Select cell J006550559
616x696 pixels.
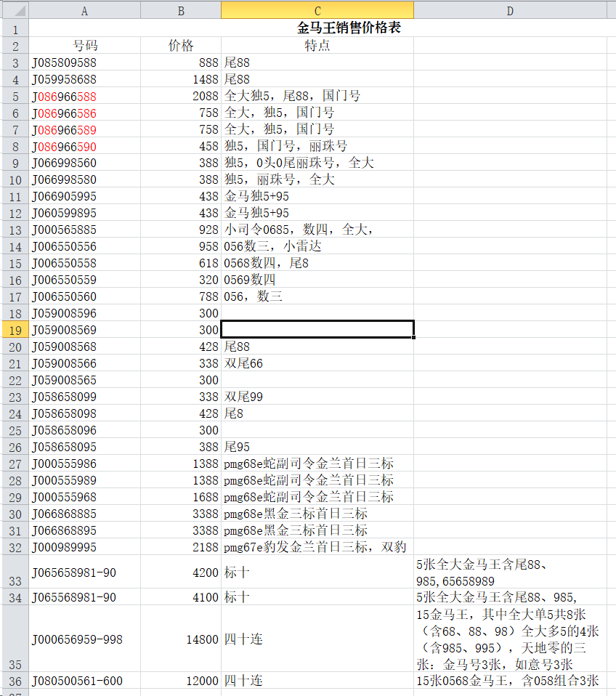(85, 280)
